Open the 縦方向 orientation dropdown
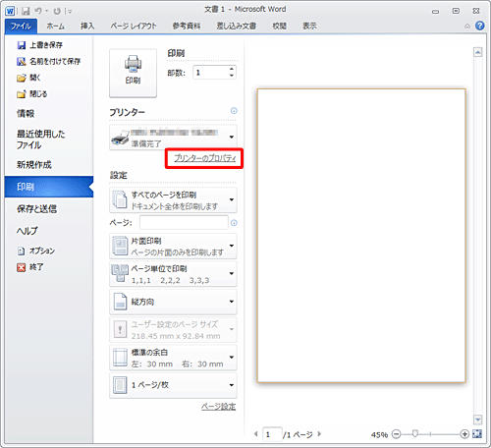Screen dimensions: 491x448 click(x=173, y=302)
